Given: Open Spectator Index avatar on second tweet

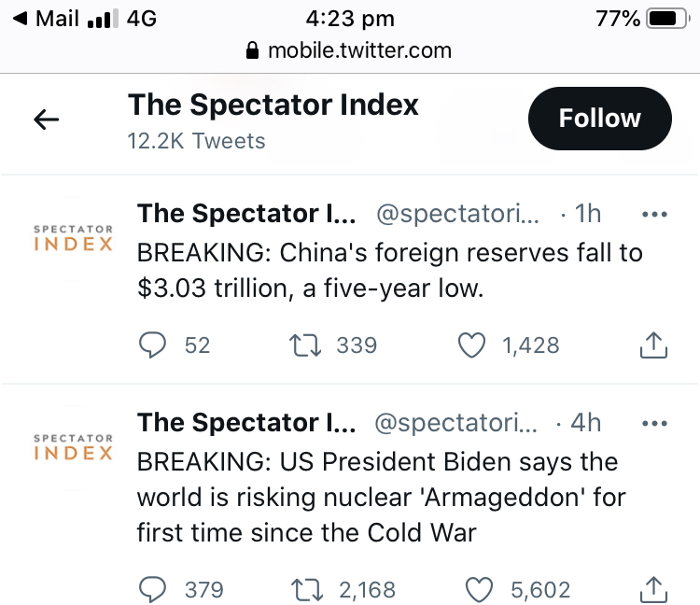Looking at the screenshot, I should (x=73, y=447).
